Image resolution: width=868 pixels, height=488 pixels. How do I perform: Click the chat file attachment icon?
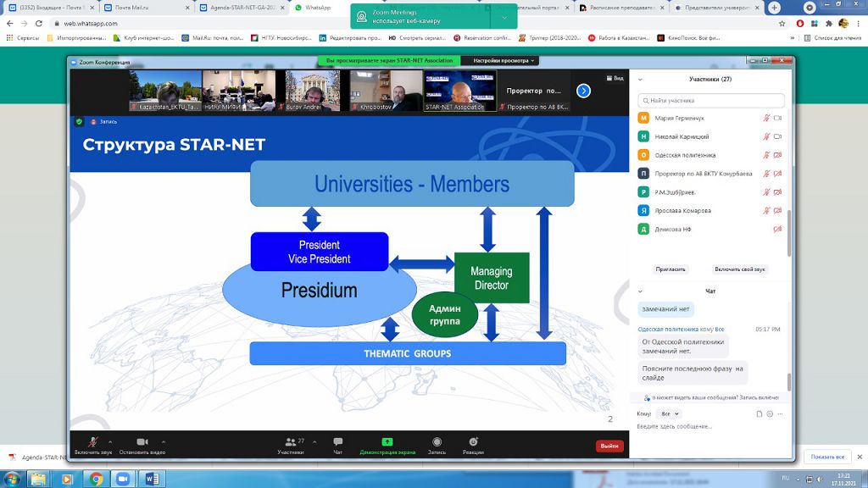[x=759, y=413]
